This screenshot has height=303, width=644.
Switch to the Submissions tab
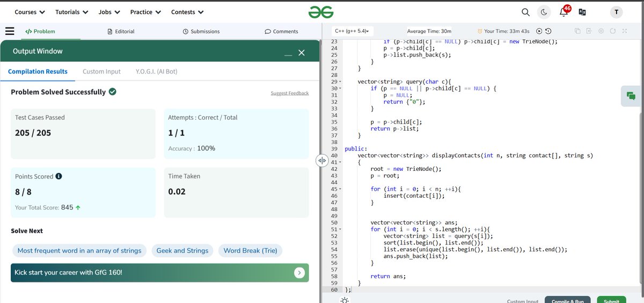[x=201, y=31]
